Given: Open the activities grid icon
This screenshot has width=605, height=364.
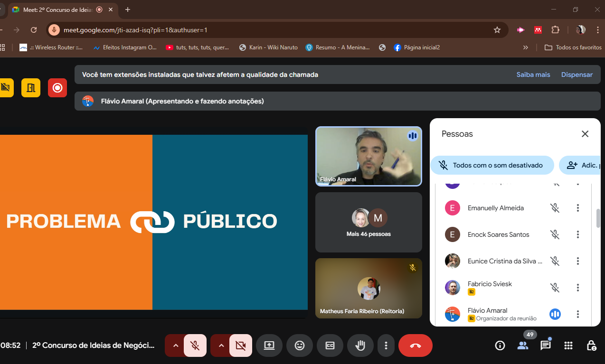Looking at the screenshot, I should [x=568, y=345].
